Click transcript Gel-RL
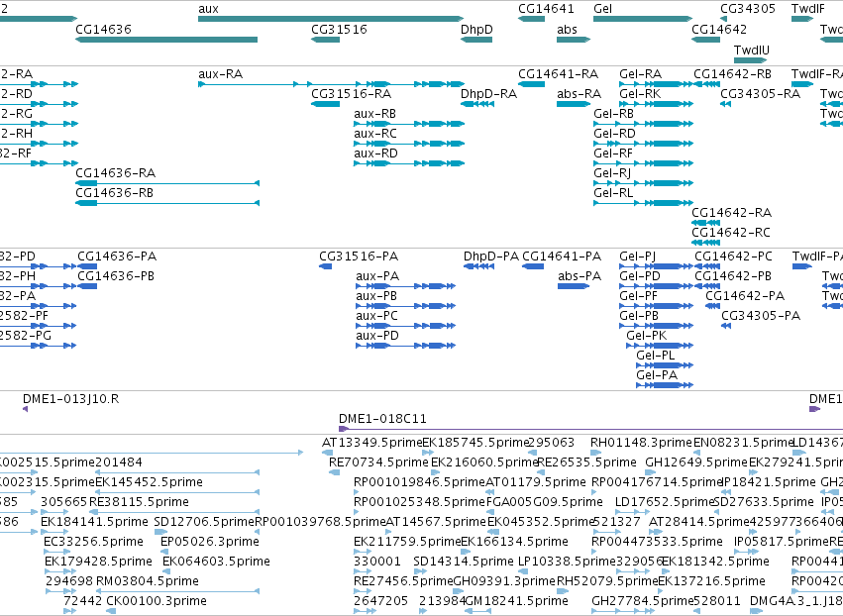Viewport: 843px width, 616px height. click(x=613, y=193)
